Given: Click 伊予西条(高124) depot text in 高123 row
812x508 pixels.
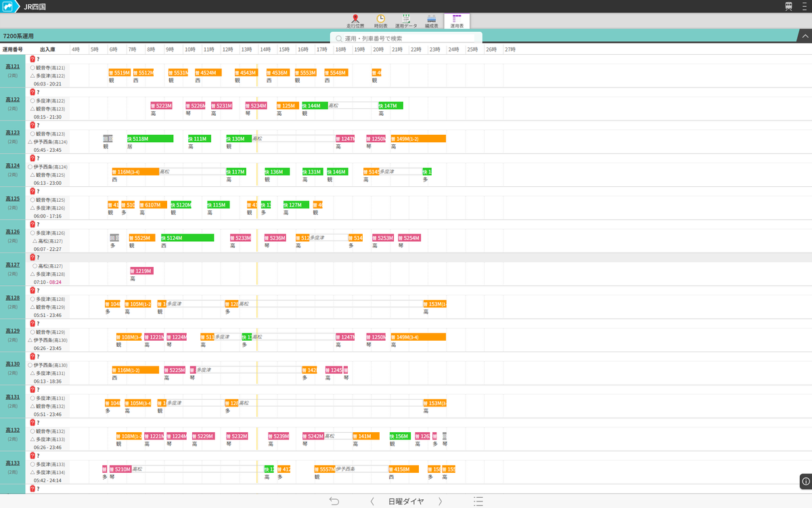Looking at the screenshot, I should tap(51, 142).
